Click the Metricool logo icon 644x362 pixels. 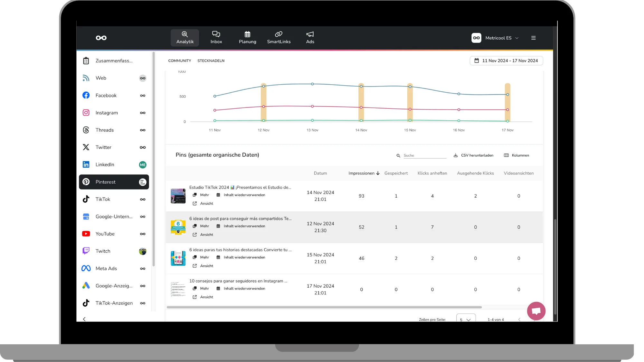[x=101, y=38]
